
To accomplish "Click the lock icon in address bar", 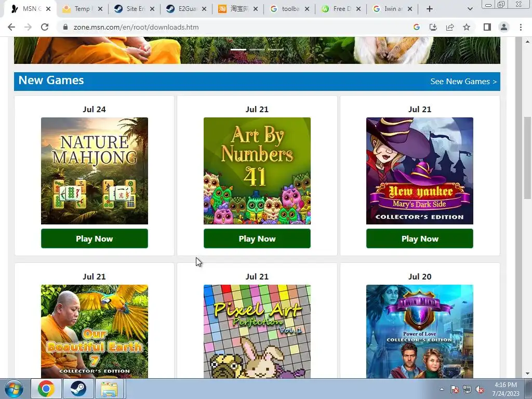I will pos(65,27).
